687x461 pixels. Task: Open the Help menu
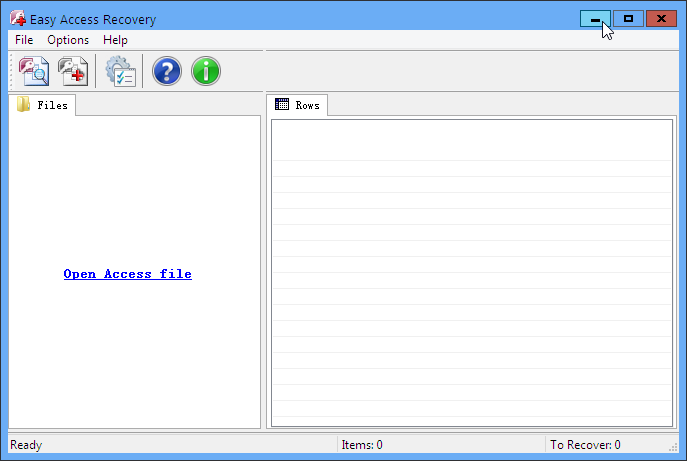point(115,40)
